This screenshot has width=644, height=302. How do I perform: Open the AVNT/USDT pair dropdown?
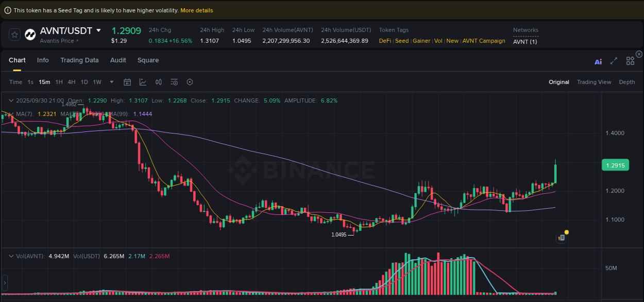click(x=98, y=31)
